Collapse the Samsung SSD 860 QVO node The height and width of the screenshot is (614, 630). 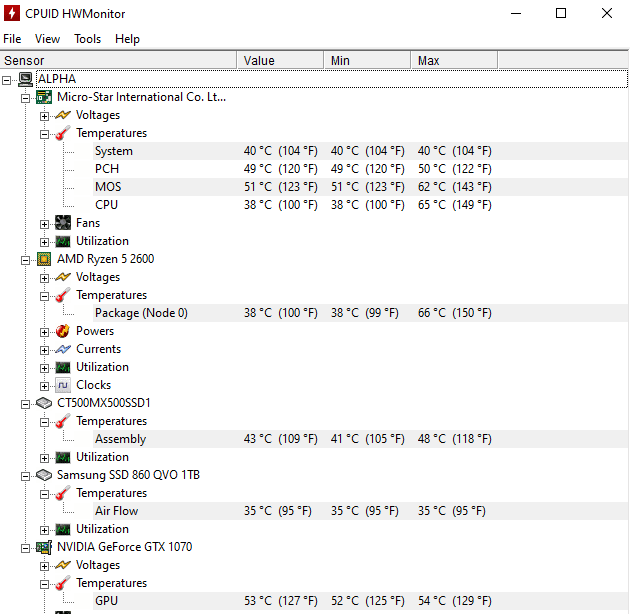click(x=25, y=476)
